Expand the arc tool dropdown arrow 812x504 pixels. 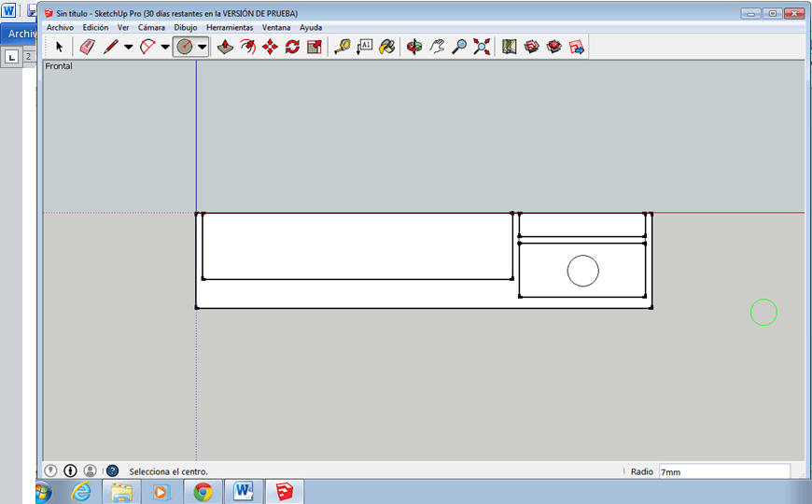point(165,48)
